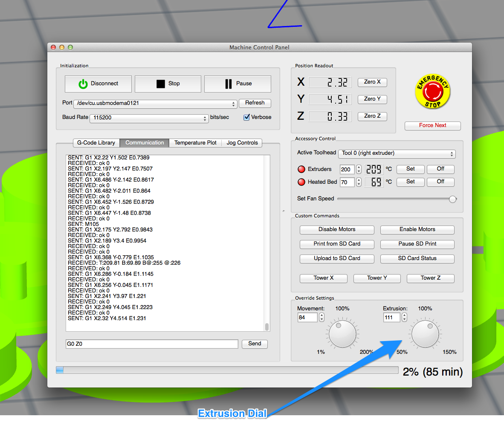Uncheck the Verbose checkbox
Image resolution: width=504 pixels, height=431 pixels.
(x=246, y=117)
